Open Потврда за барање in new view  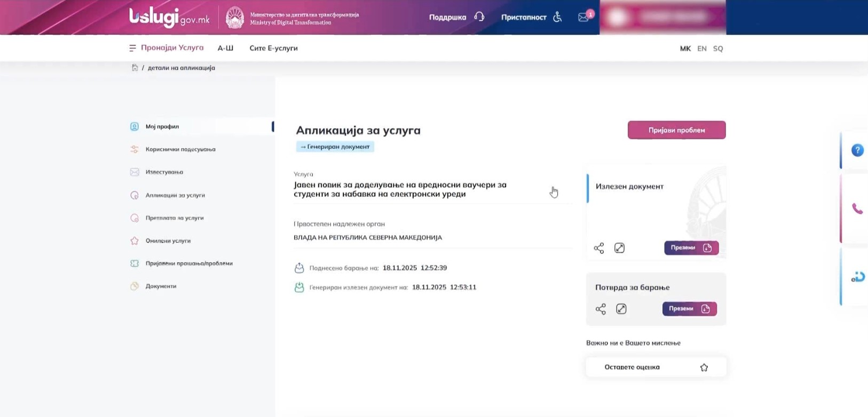point(621,309)
